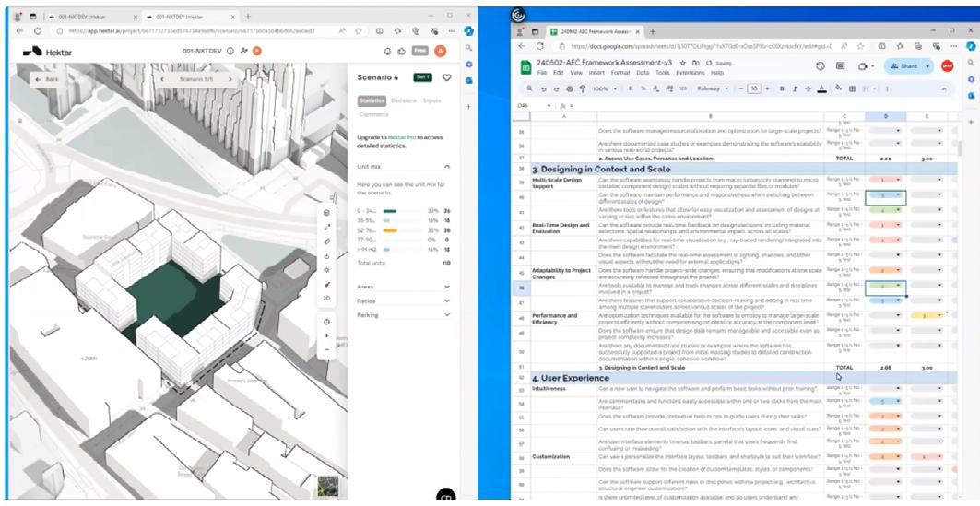Click print icon in Sheets toolbar
The width and height of the screenshot is (980, 506).
570,89
